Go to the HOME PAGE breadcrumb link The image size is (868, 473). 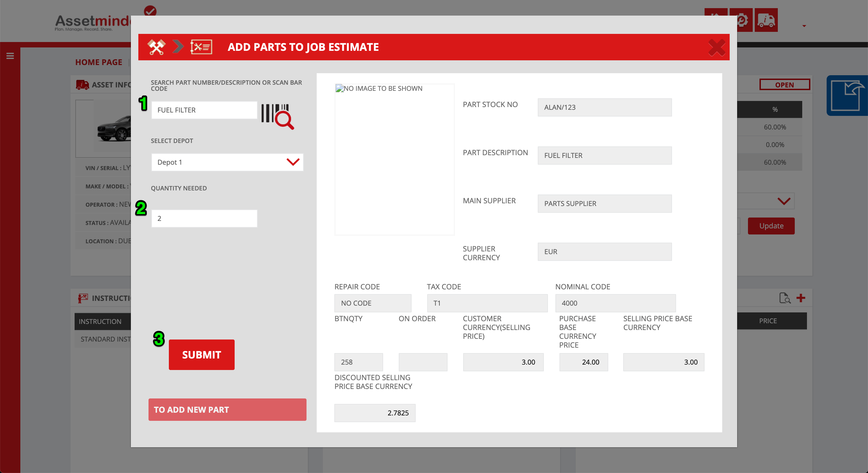pyautogui.click(x=99, y=62)
